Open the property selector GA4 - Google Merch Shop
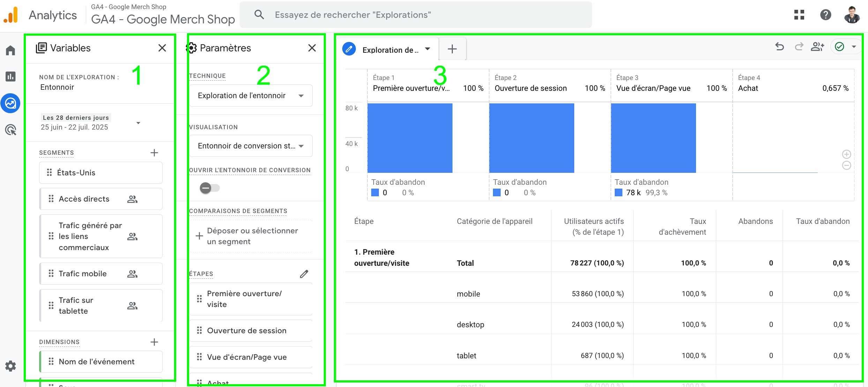868x387 pixels. click(163, 15)
